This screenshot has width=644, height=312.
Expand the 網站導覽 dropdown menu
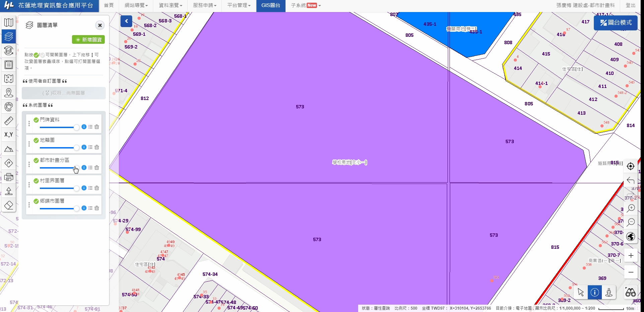click(136, 5)
